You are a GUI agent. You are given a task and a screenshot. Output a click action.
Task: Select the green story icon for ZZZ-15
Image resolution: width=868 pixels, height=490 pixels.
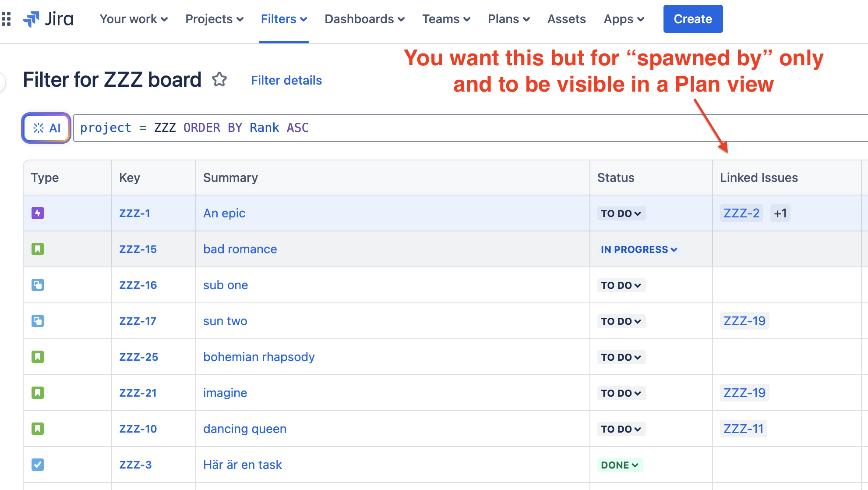point(38,249)
